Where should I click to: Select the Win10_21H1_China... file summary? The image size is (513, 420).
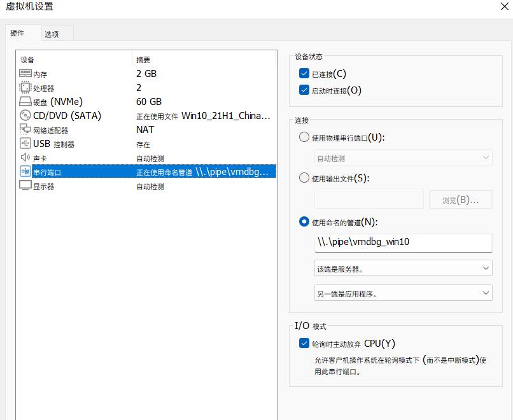(x=203, y=116)
